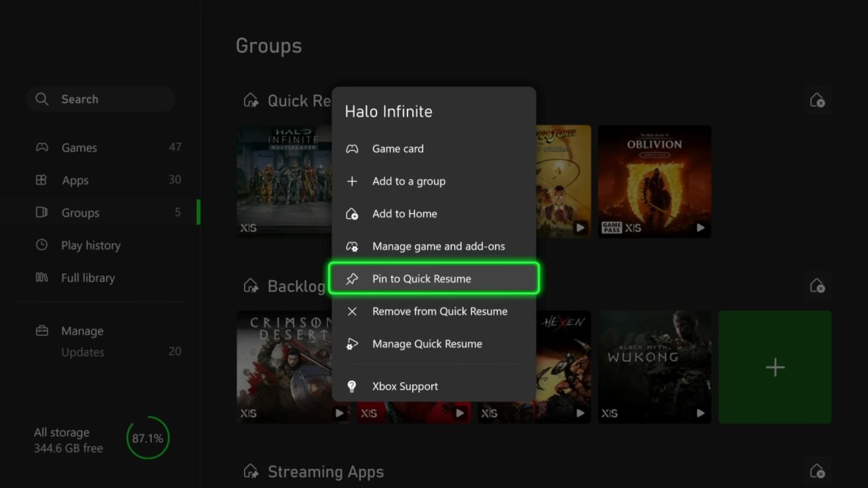Click the play-gear icon beside Manage Quick Resume
The width and height of the screenshot is (868, 488).
click(x=352, y=344)
